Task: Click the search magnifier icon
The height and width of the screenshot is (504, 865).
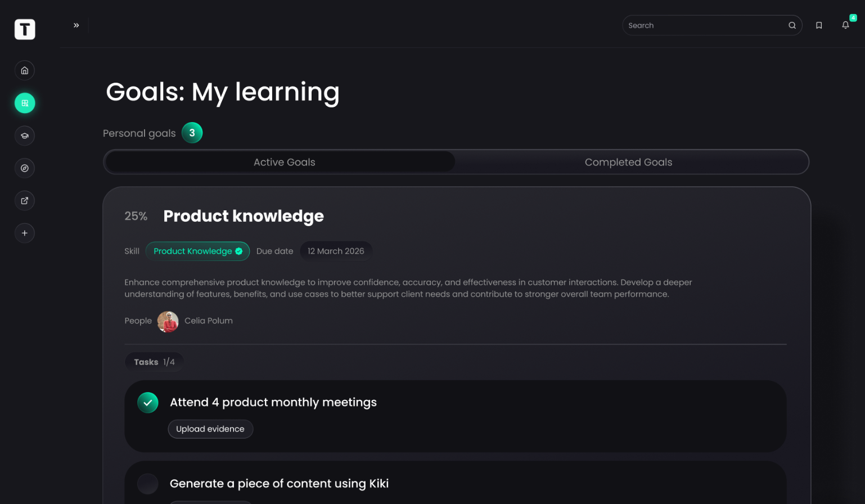Action: coord(792,25)
